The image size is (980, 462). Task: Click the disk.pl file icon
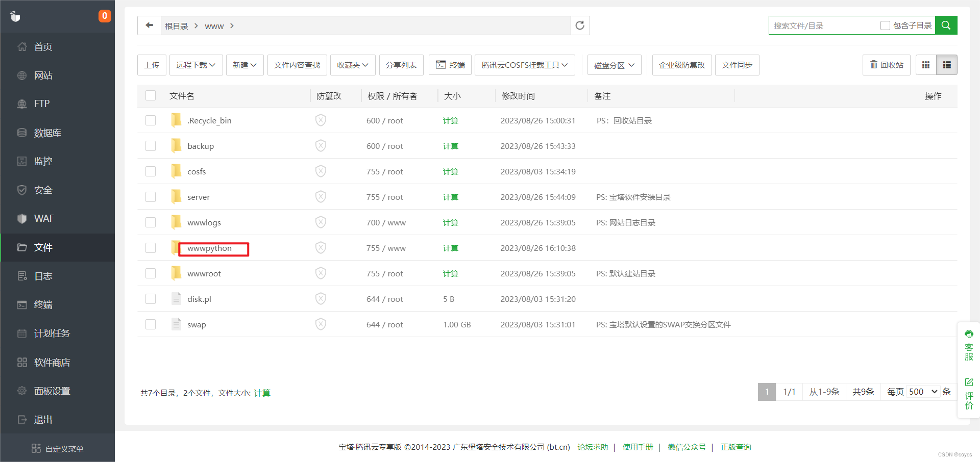tap(176, 298)
